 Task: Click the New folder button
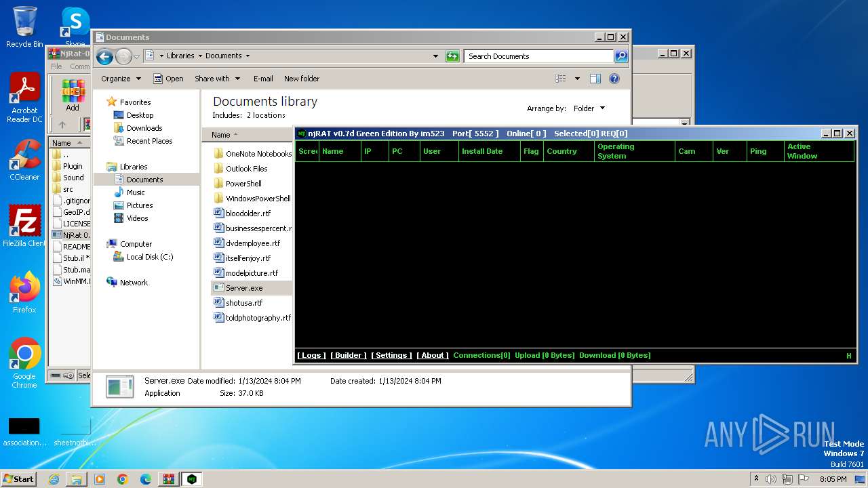click(302, 79)
